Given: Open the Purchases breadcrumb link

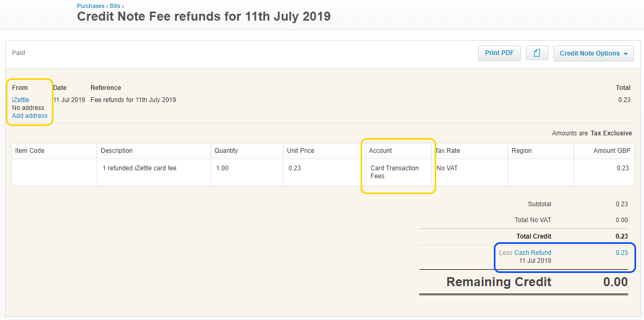Looking at the screenshot, I should [91, 6].
